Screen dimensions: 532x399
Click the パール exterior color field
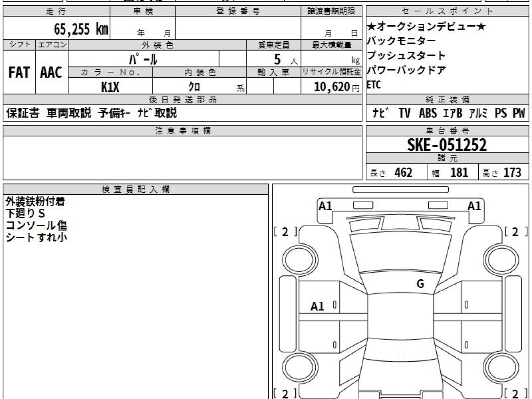[143, 59]
